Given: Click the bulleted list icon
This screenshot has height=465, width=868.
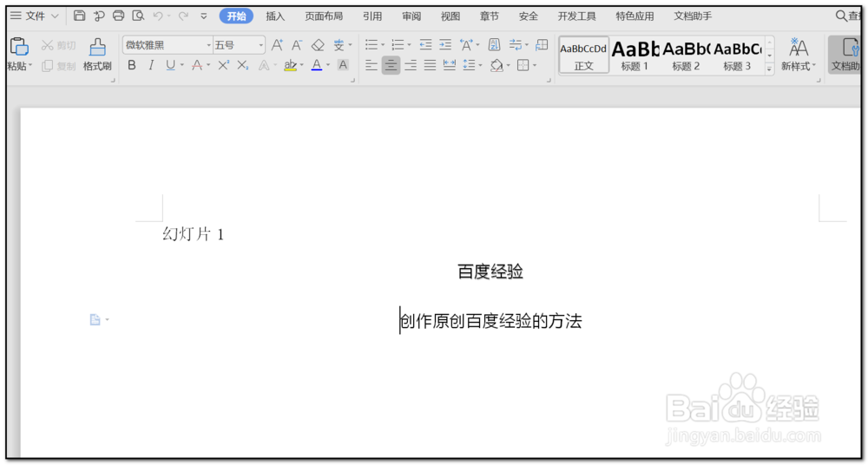Looking at the screenshot, I should tap(372, 45).
